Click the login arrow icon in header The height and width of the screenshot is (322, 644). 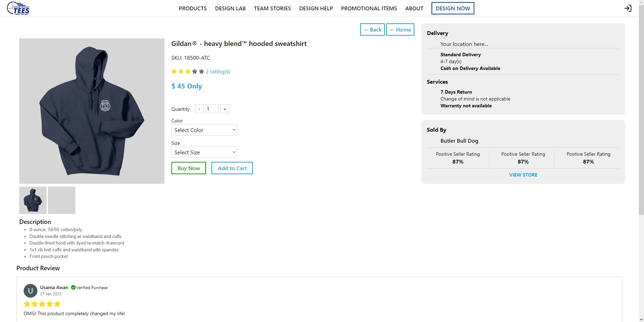click(628, 8)
